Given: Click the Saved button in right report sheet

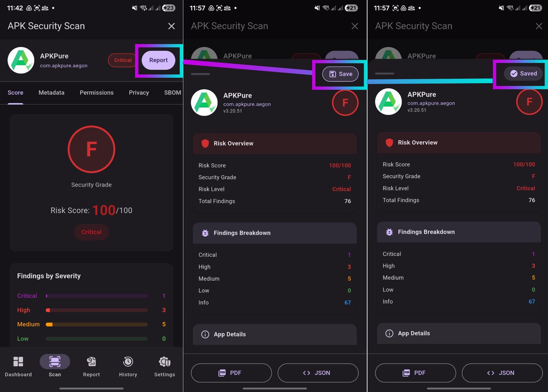Looking at the screenshot, I should pyautogui.click(x=523, y=73).
